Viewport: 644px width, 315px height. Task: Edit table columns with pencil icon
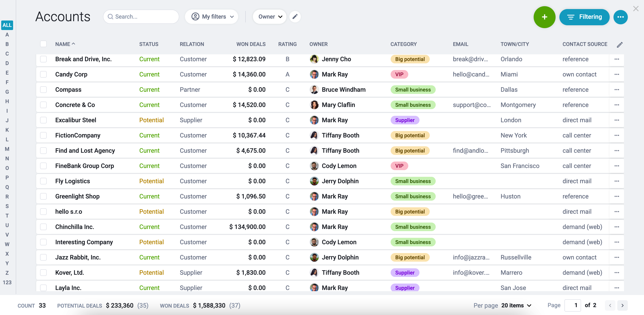619,45
